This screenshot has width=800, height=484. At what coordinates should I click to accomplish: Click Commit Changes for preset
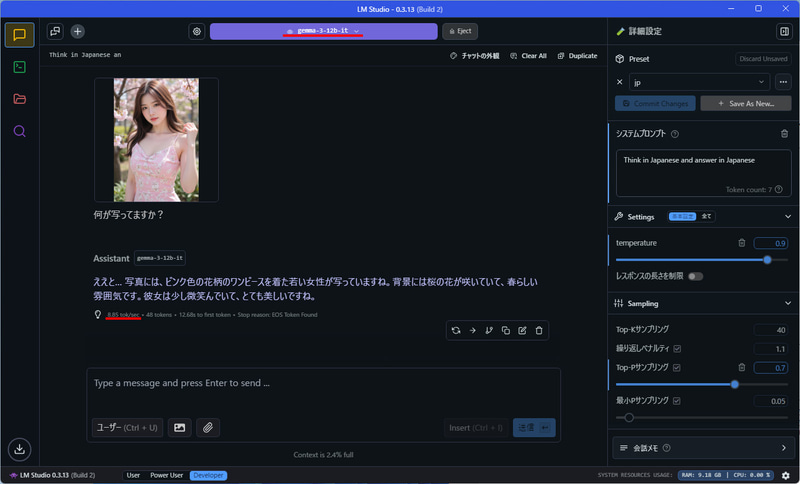pyautogui.click(x=655, y=104)
